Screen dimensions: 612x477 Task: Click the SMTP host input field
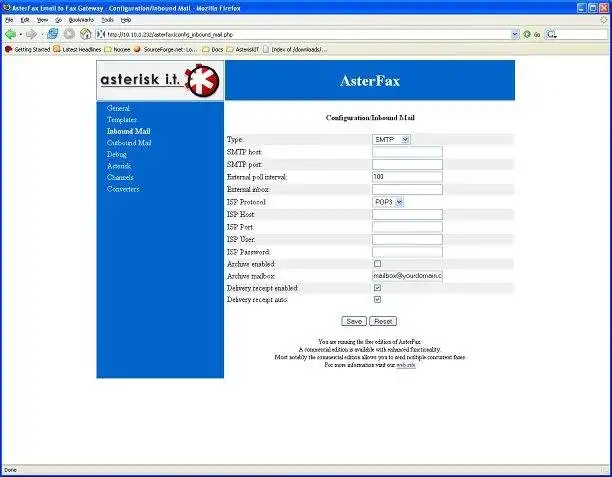pyautogui.click(x=407, y=152)
